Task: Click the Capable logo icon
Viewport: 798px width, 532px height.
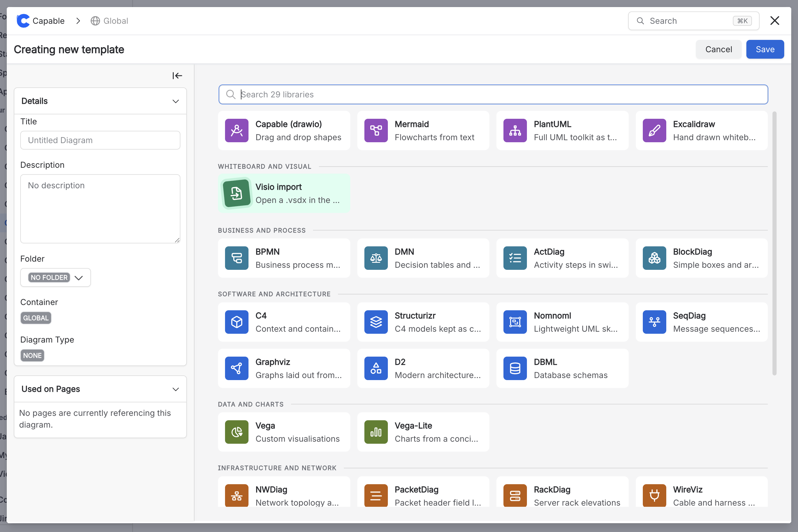Action: click(x=23, y=21)
